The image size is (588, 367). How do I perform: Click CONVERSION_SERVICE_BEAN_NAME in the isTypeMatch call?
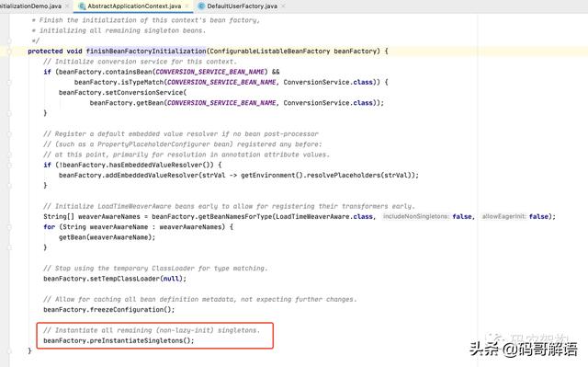221,82
